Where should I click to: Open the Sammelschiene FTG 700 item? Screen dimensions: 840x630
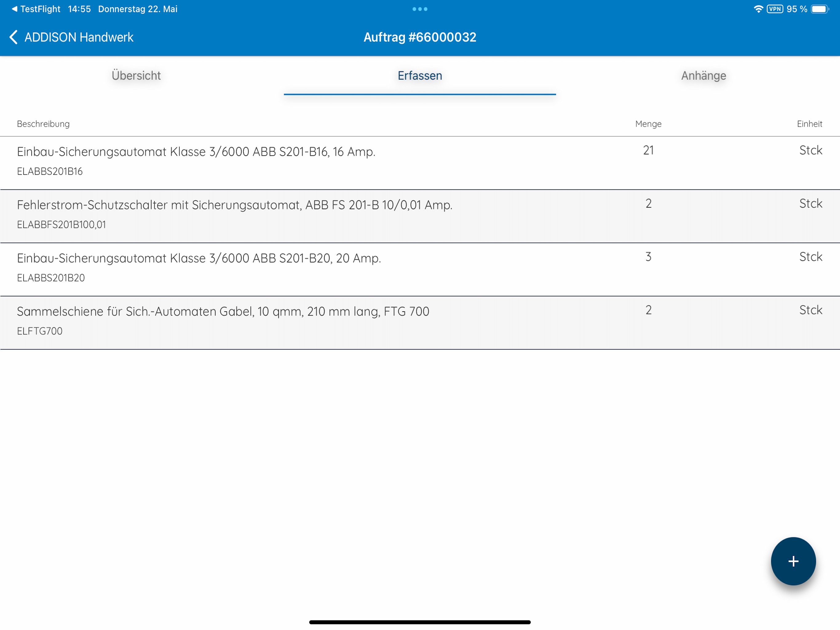[420, 322]
